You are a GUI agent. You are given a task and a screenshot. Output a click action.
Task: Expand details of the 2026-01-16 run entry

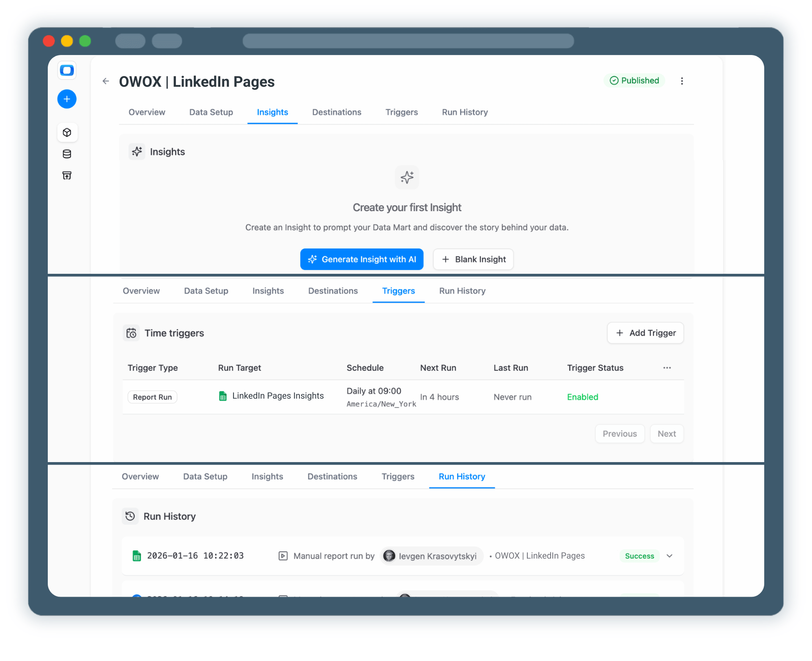669,556
